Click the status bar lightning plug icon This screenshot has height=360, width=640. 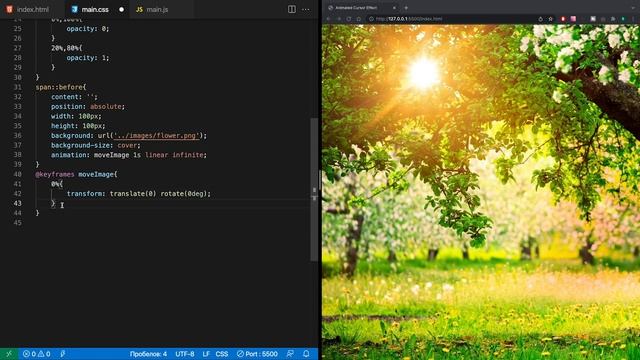pyautogui.click(x=62, y=354)
